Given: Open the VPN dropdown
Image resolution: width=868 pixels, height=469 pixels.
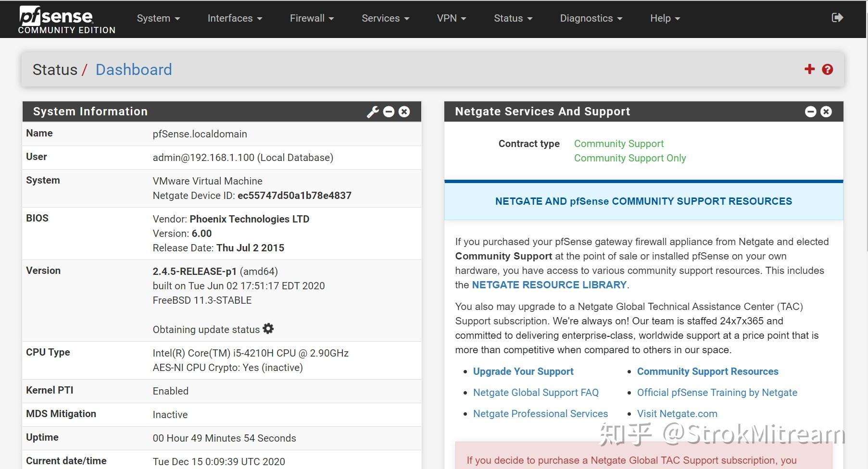Looking at the screenshot, I should pos(450,18).
